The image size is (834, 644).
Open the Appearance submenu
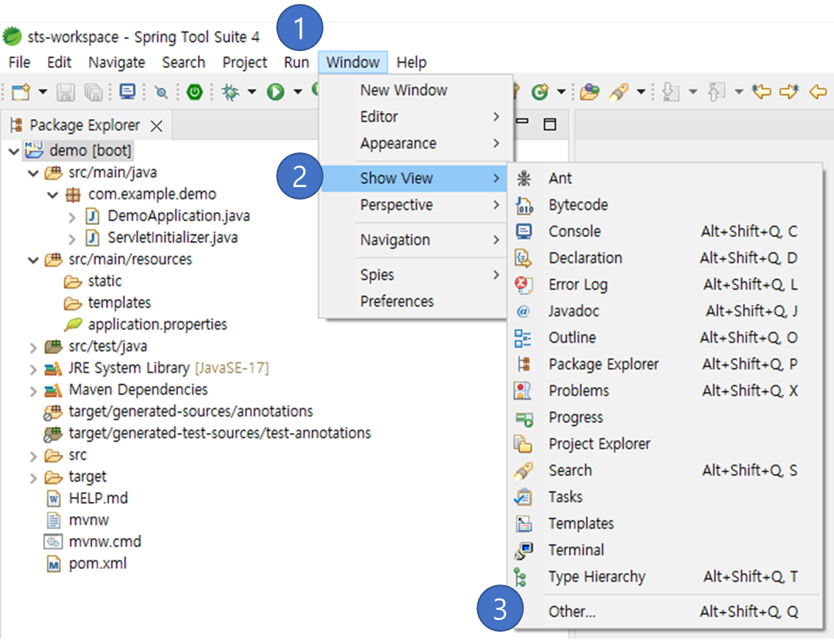coord(417,143)
